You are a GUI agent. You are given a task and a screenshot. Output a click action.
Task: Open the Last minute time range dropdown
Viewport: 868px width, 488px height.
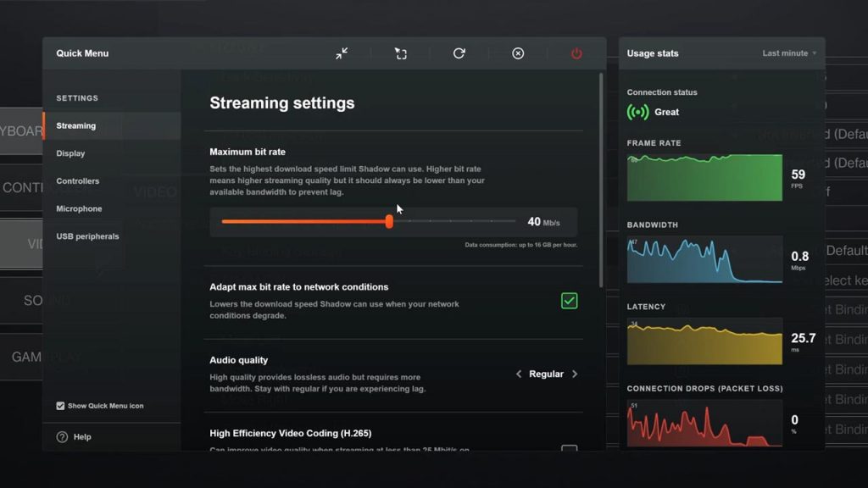[789, 53]
